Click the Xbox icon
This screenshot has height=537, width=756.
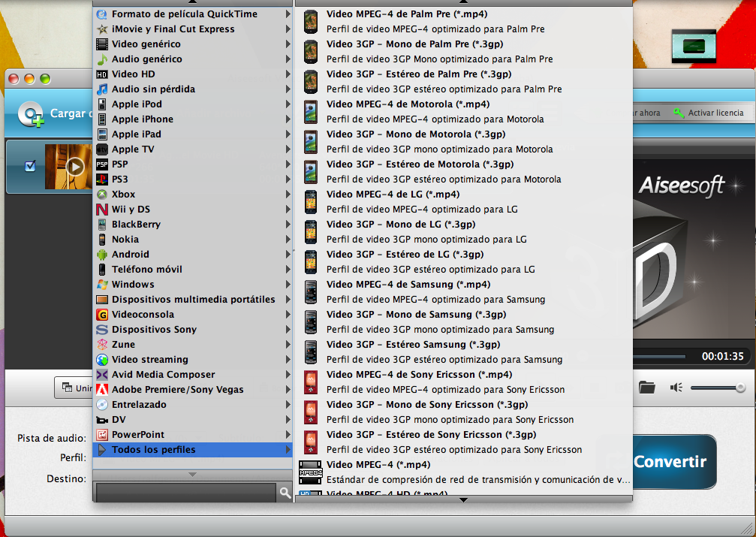102,194
